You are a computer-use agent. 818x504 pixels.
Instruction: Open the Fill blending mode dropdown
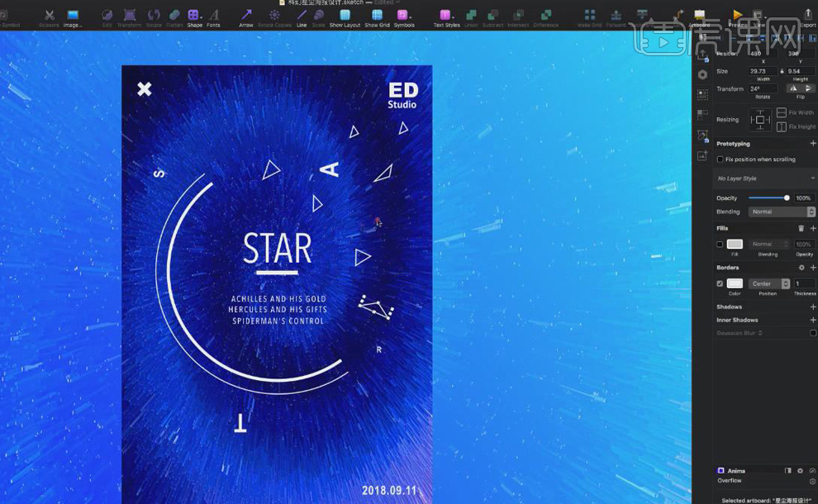tap(769, 244)
